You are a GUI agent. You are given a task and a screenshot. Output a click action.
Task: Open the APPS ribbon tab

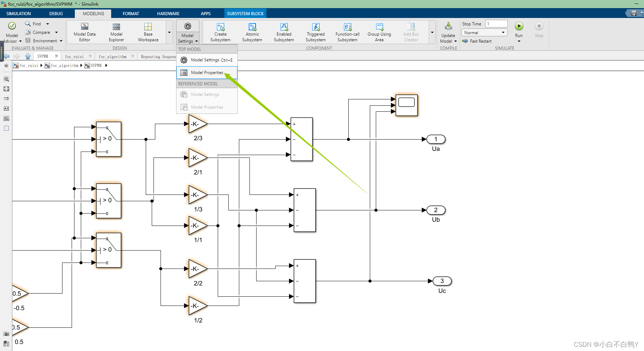206,14
